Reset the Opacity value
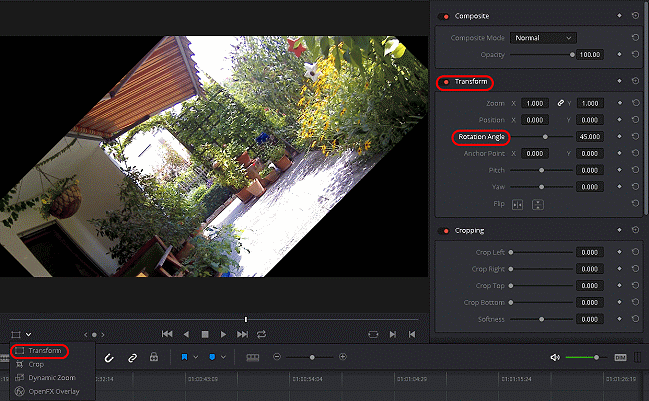Image resolution: width=649 pixels, height=401 pixels. tap(635, 54)
